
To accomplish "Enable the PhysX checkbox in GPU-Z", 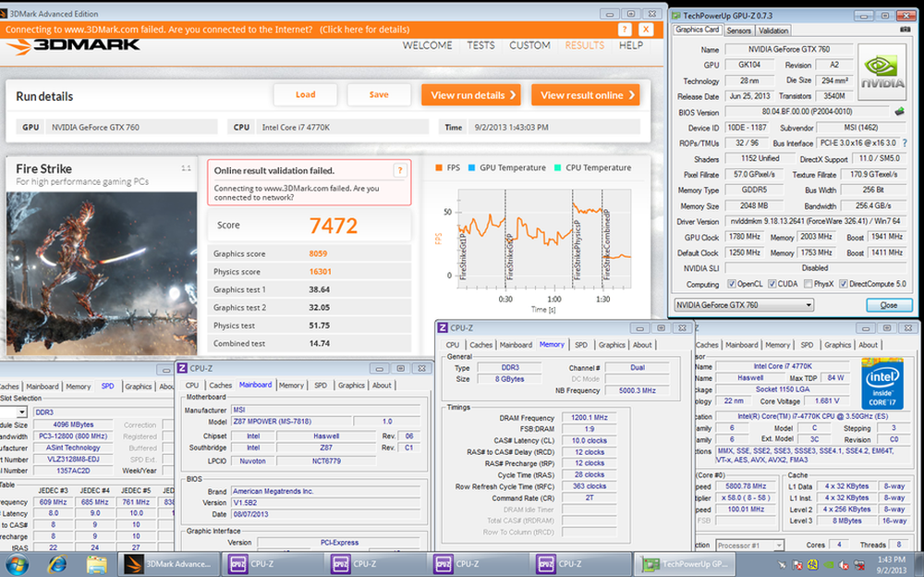I will [808, 284].
